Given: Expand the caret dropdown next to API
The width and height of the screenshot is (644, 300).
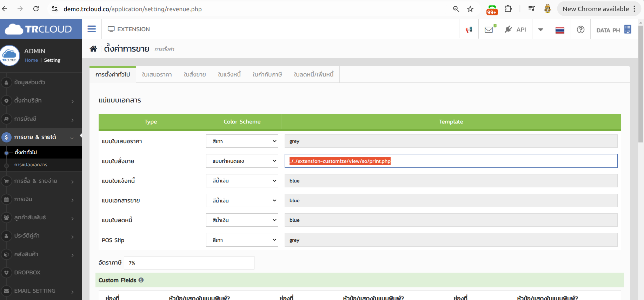Looking at the screenshot, I should (540, 30).
